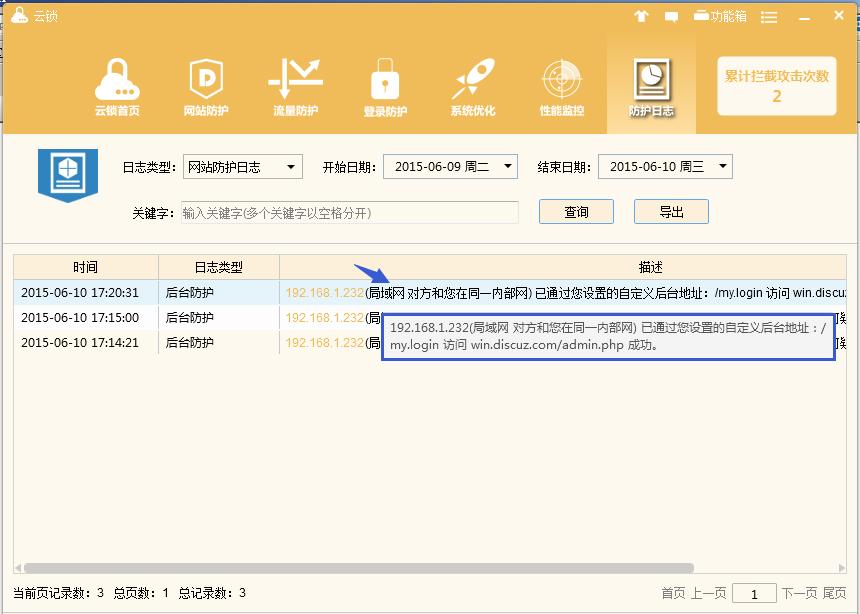Click 后台防护 in the 17:14:21 row

(189, 343)
